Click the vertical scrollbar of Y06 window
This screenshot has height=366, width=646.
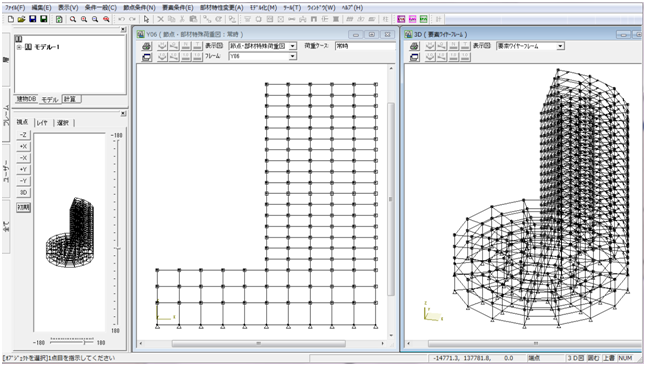[391, 200]
